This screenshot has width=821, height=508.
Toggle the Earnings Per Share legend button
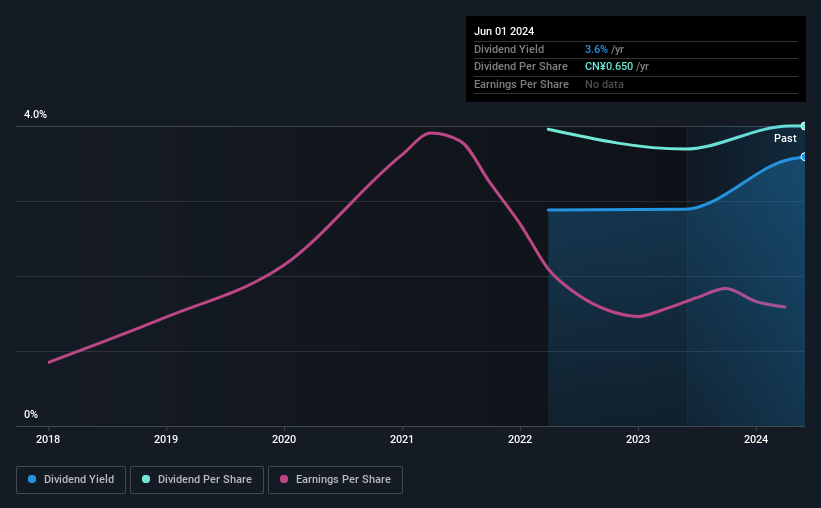coord(335,480)
